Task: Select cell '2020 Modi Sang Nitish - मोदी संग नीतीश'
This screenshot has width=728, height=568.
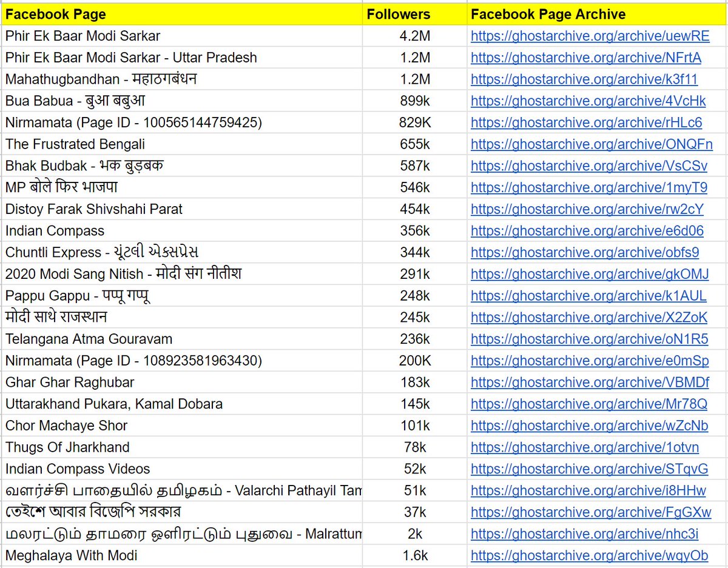Action: click(181, 274)
